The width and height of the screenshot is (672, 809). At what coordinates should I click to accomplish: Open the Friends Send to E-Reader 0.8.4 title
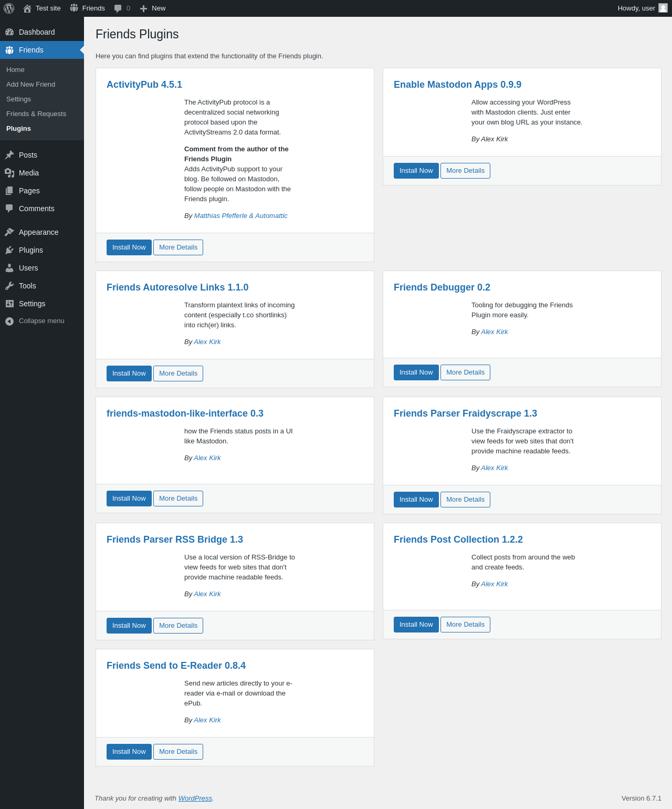[176, 666]
